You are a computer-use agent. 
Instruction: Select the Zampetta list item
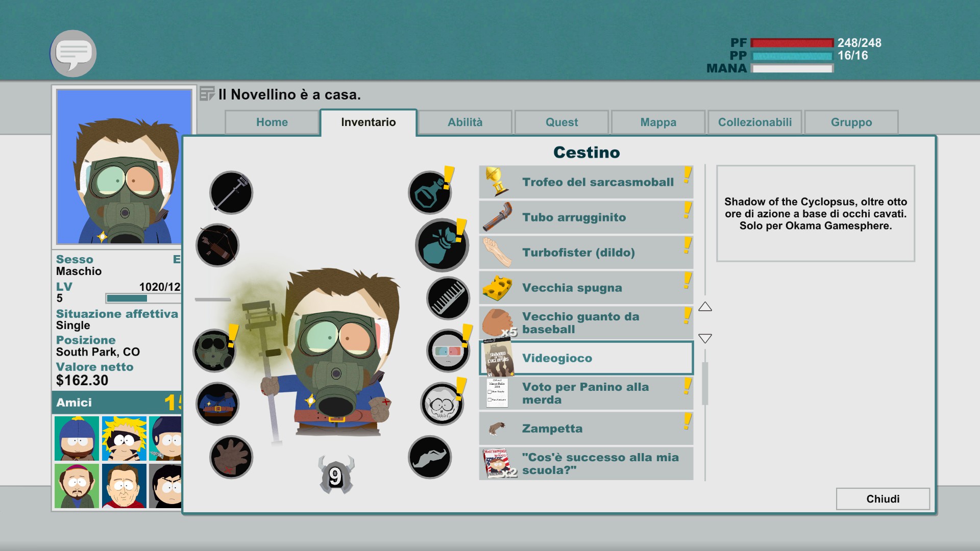(x=586, y=429)
